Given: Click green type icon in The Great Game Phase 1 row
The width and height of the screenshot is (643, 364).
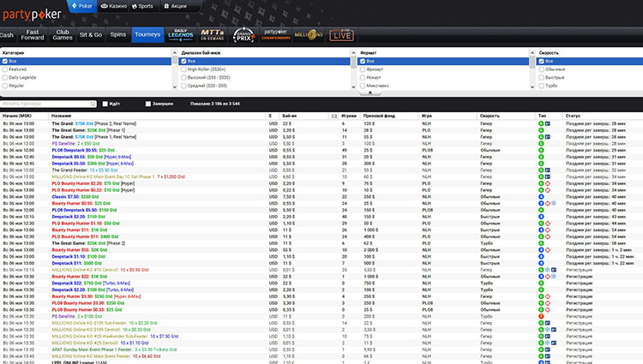Looking at the screenshot, I should click(x=541, y=130).
